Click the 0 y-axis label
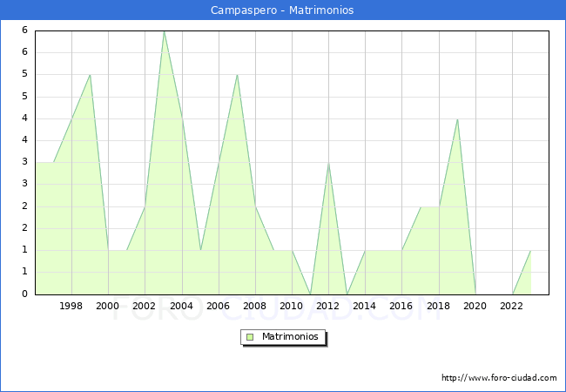 click(x=25, y=294)
